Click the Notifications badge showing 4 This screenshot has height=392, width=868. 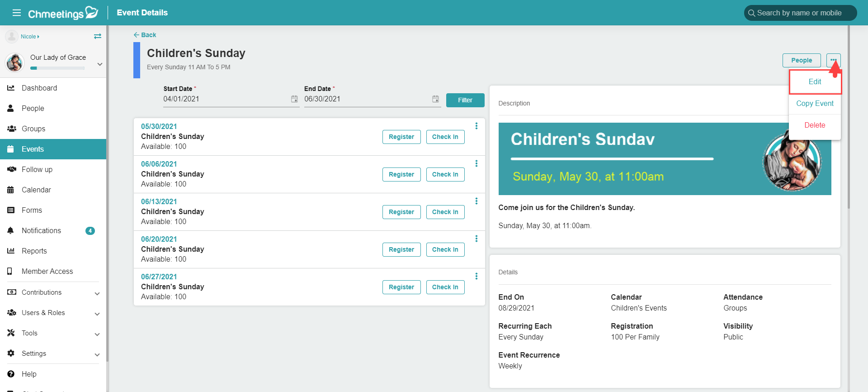click(90, 231)
